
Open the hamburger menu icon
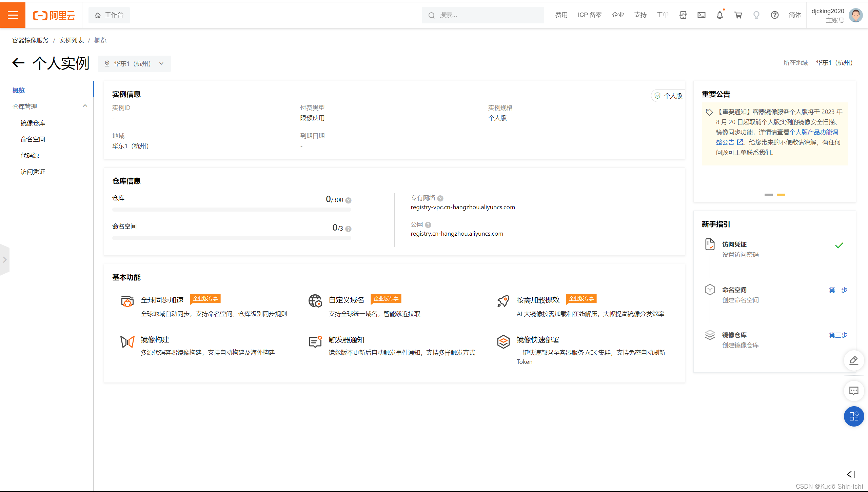13,15
